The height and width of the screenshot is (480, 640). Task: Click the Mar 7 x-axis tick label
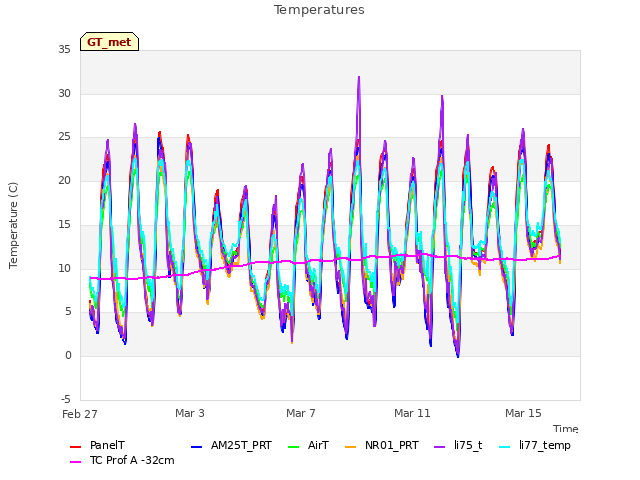coord(301,413)
